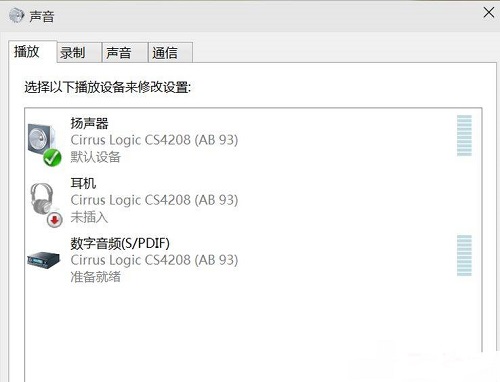Select the 扬声器 device name

pos(89,123)
